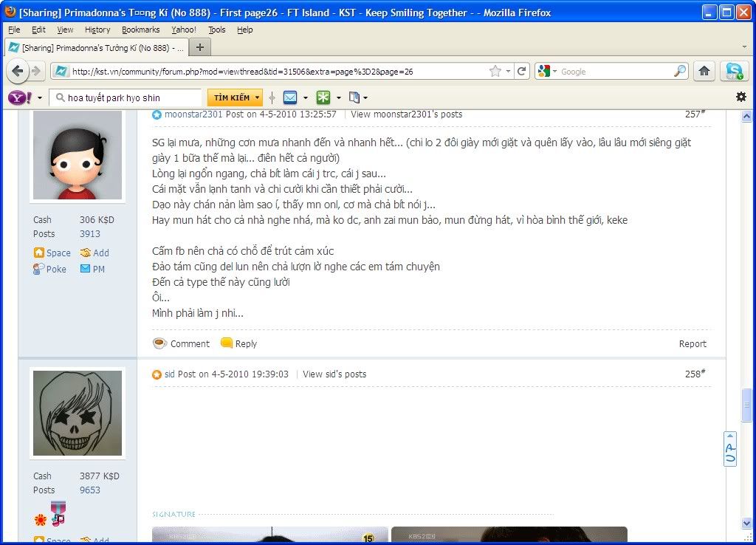
Task: Click post number 257 link
Action: point(695,114)
